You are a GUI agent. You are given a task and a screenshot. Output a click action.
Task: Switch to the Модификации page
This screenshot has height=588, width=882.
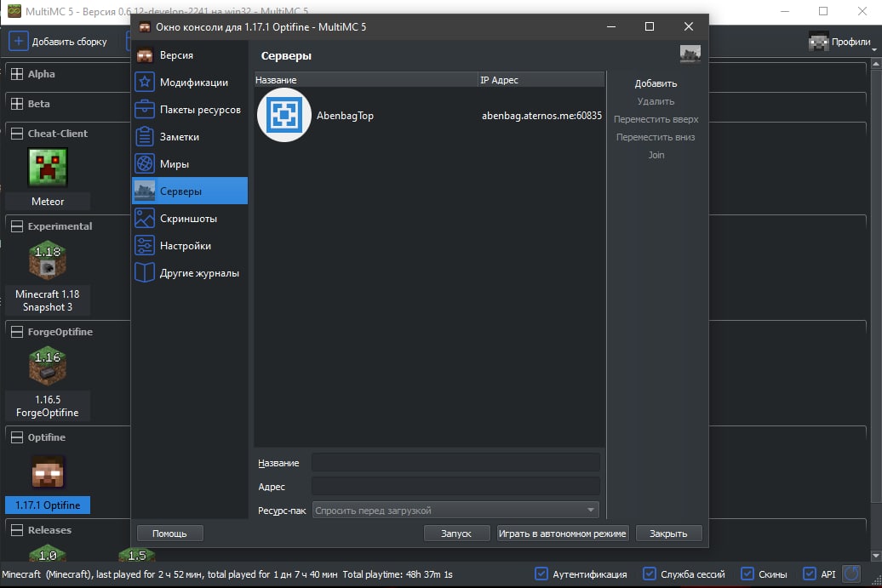pos(190,82)
